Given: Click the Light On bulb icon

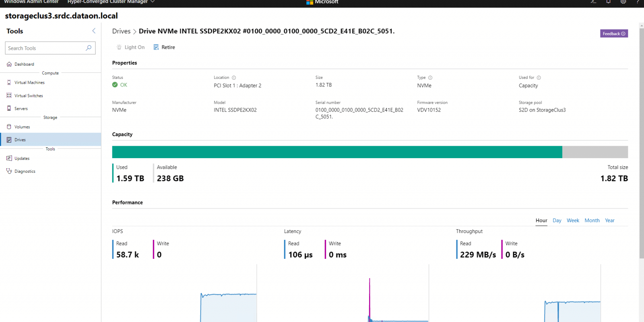Looking at the screenshot, I should click(119, 47).
